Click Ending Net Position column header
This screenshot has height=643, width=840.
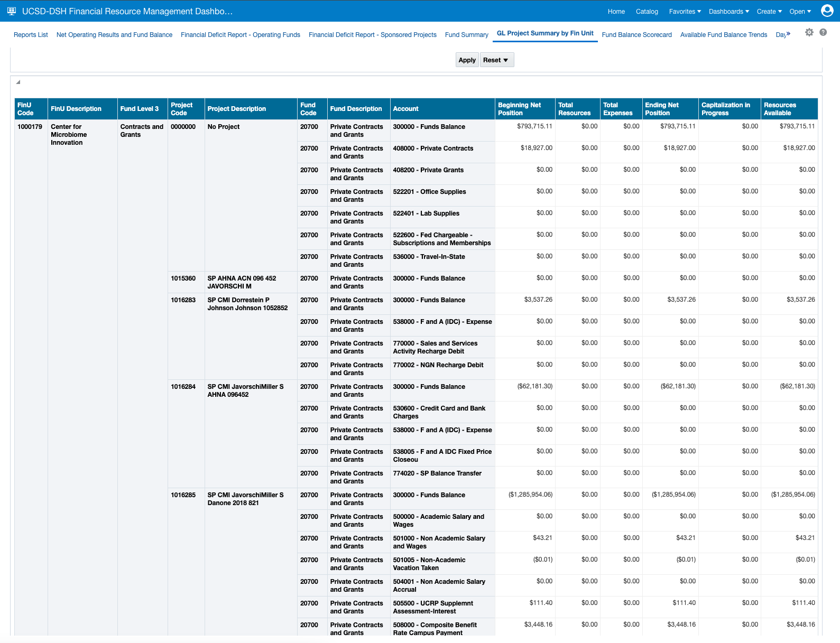tap(670, 109)
